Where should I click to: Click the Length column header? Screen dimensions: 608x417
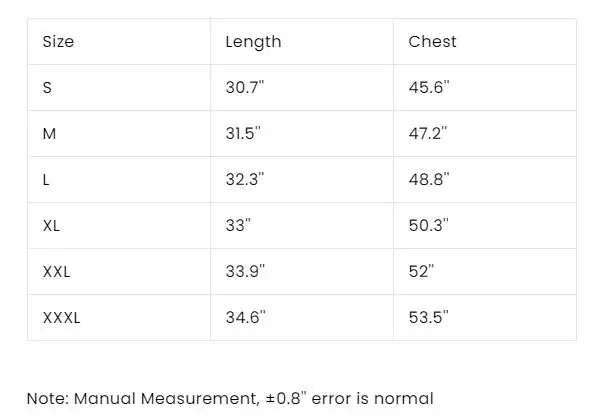pos(302,42)
